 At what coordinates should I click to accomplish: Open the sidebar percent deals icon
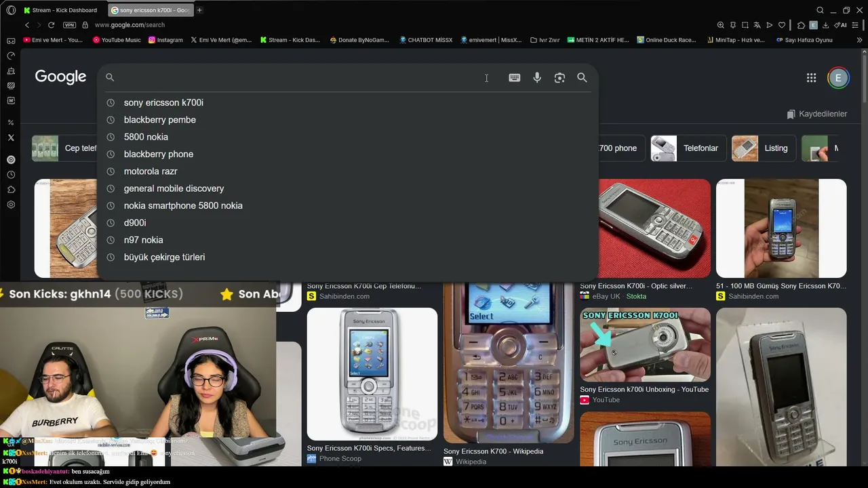tap(11, 122)
